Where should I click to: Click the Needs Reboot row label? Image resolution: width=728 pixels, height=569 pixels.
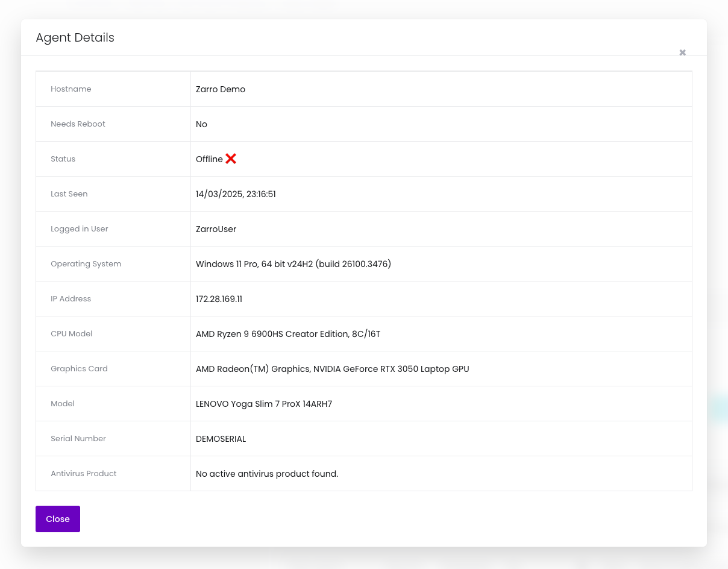coord(78,124)
